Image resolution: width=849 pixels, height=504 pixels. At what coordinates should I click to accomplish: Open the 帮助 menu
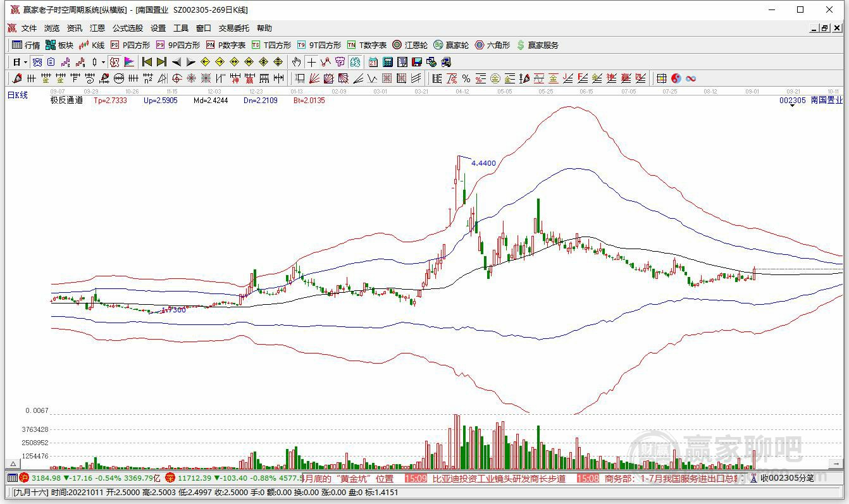pyautogui.click(x=264, y=28)
